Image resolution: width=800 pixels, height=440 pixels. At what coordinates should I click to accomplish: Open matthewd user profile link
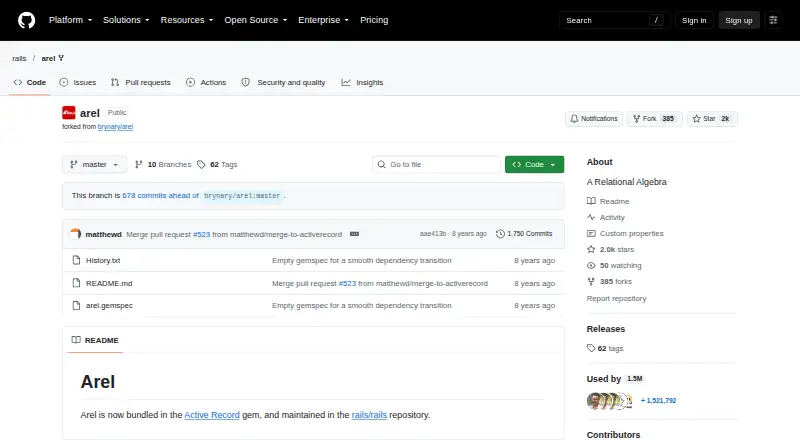[x=104, y=234]
